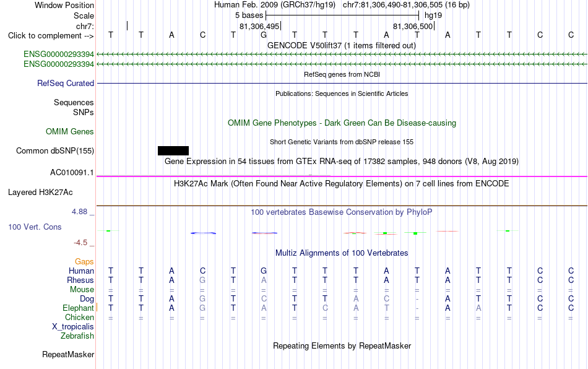Click the 81,306,495 coordinate marker
Image resolution: width=588 pixels, height=369 pixels.
tap(259, 26)
